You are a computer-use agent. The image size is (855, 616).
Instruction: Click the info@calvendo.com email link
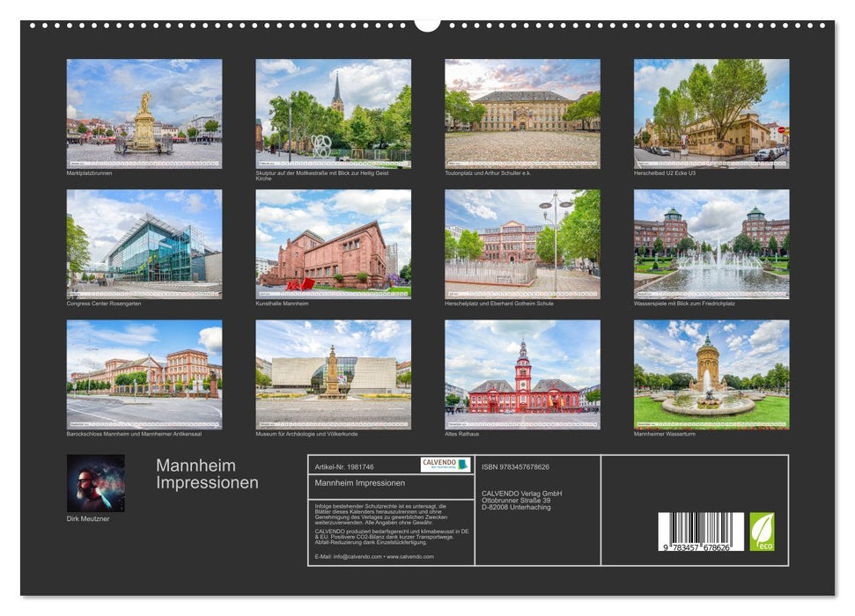(x=356, y=557)
